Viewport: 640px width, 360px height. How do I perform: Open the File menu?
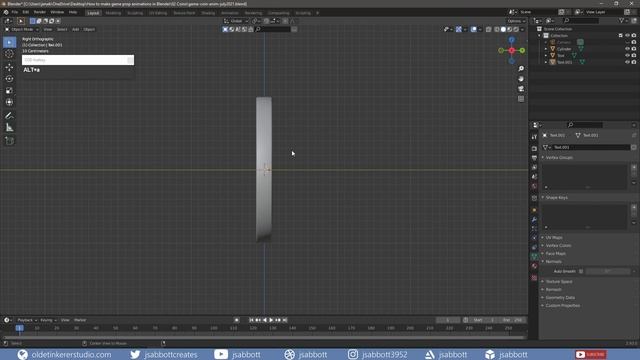click(15, 12)
